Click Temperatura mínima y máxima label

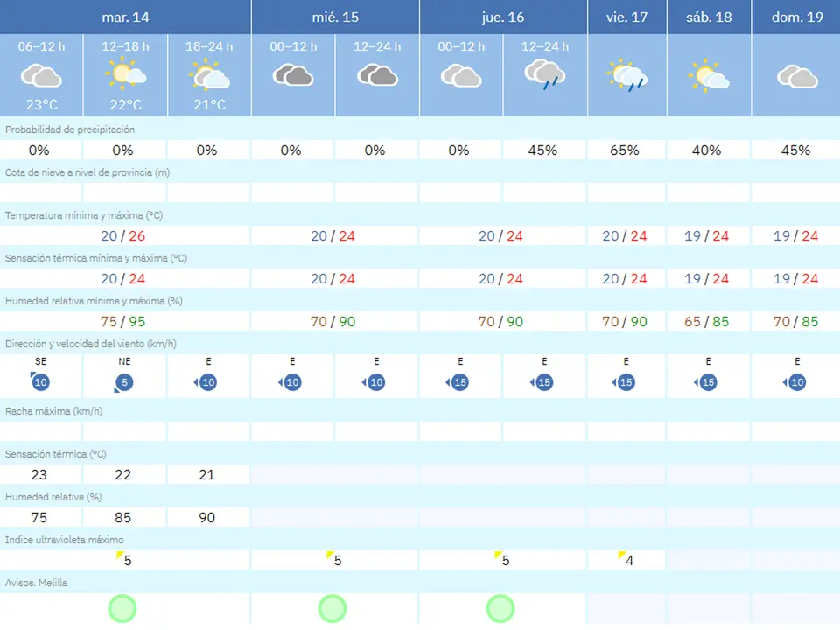pyautogui.click(x=84, y=215)
